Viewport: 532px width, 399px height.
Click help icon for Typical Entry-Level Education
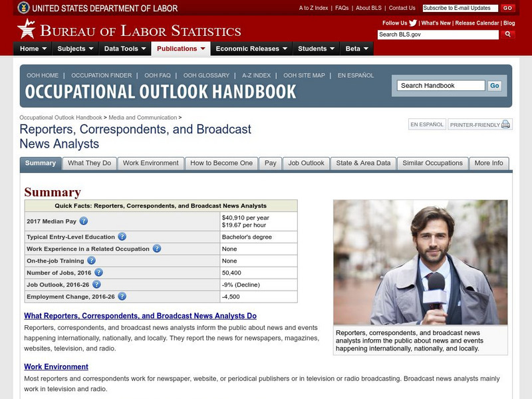[x=122, y=237]
